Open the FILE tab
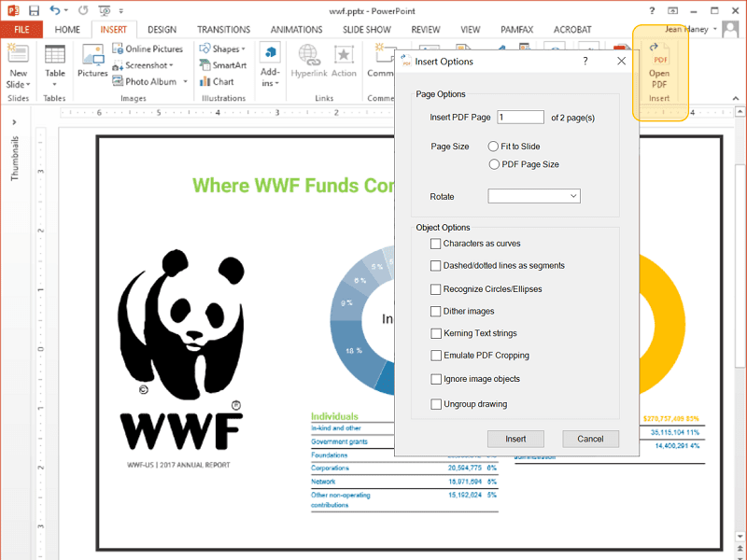 pos(21,30)
